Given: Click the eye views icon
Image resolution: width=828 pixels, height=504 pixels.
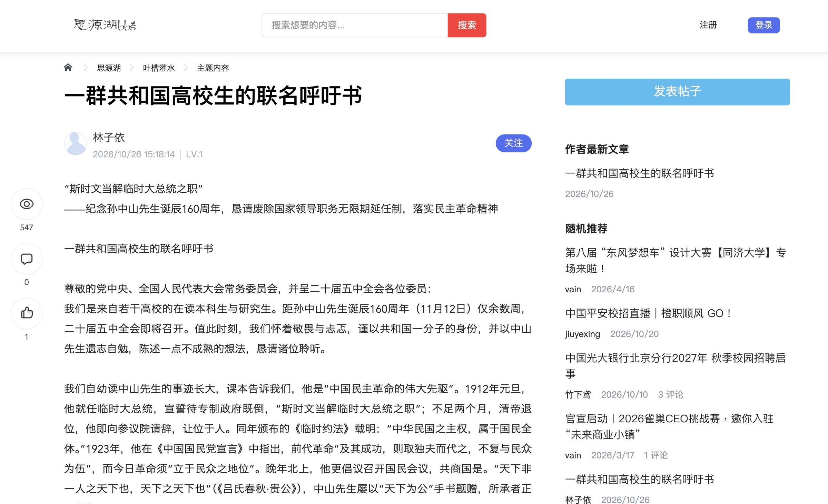Looking at the screenshot, I should 27,204.
